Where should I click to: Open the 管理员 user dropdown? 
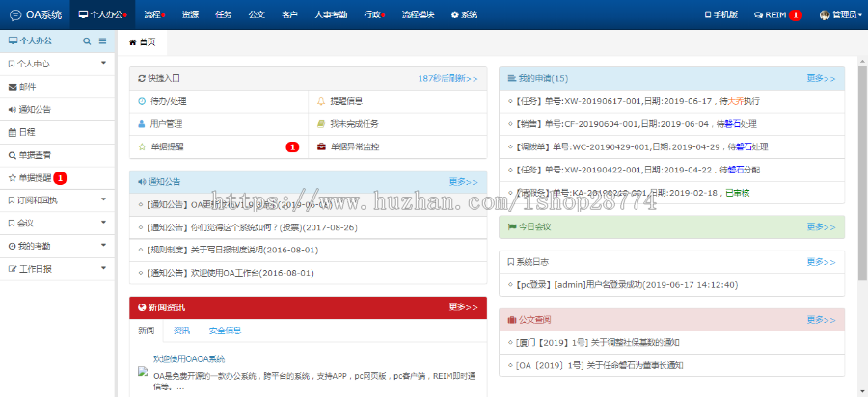click(841, 14)
